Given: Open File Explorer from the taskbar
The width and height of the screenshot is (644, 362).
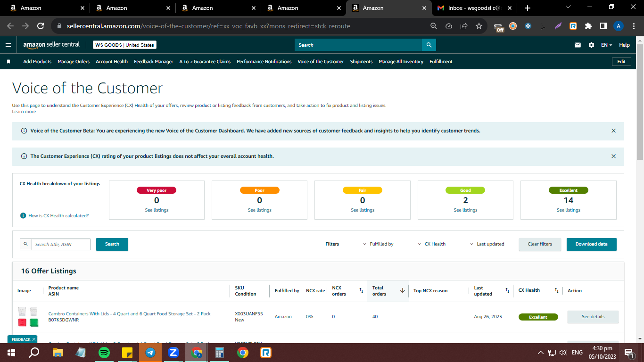Looking at the screenshot, I should click(x=58, y=353).
